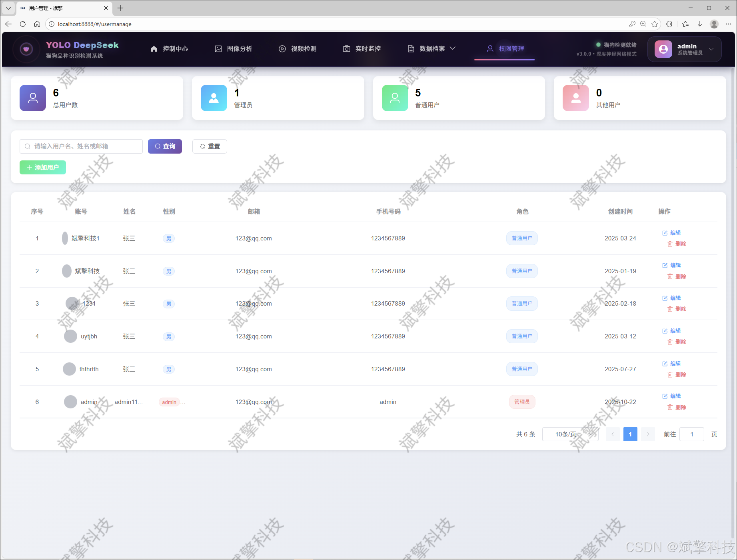
Task: Click the 管理员 blue card icon
Action: point(214,98)
